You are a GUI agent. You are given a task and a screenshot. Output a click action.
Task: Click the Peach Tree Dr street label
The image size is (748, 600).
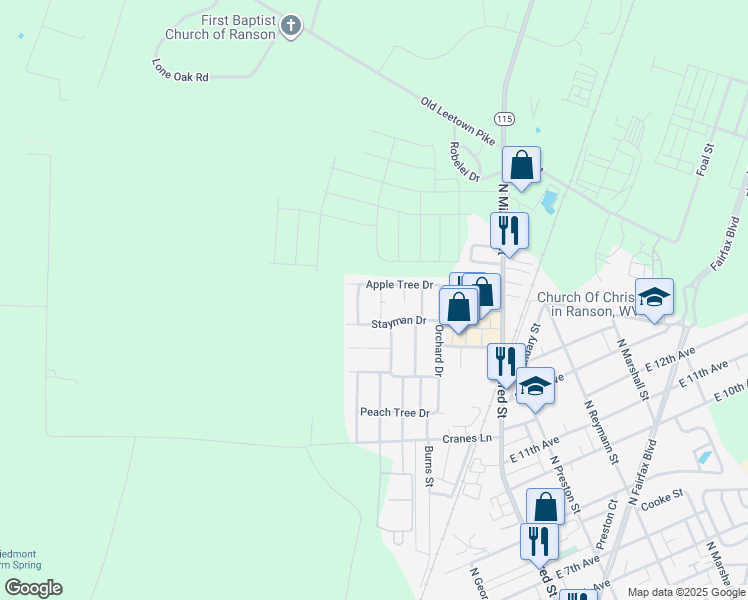[x=394, y=413]
